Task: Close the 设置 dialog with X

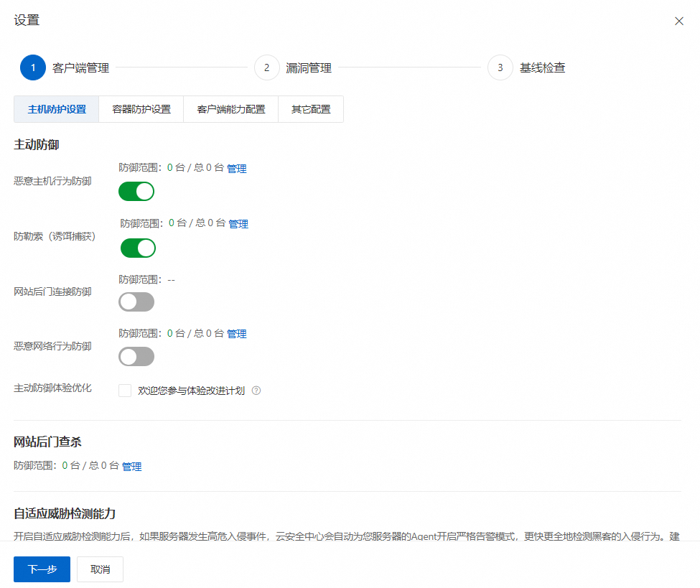Action: pyautogui.click(x=679, y=21)
